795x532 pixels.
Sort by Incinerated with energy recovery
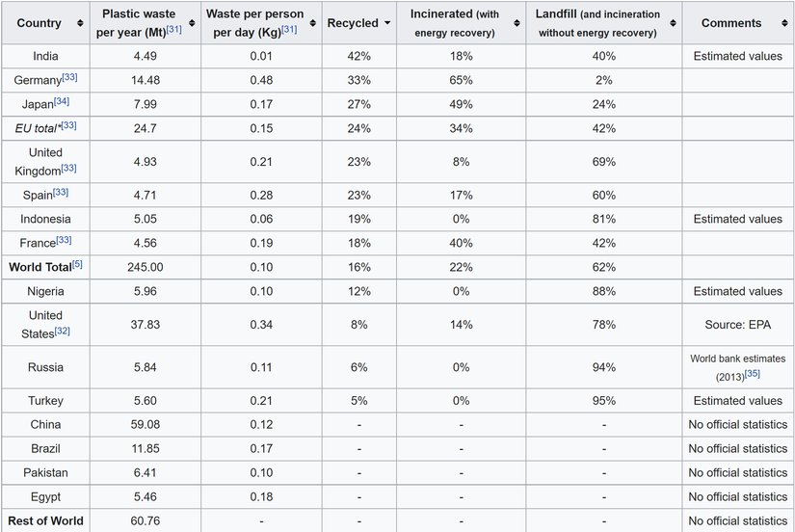pyautogui.click(x=515, y=23)
